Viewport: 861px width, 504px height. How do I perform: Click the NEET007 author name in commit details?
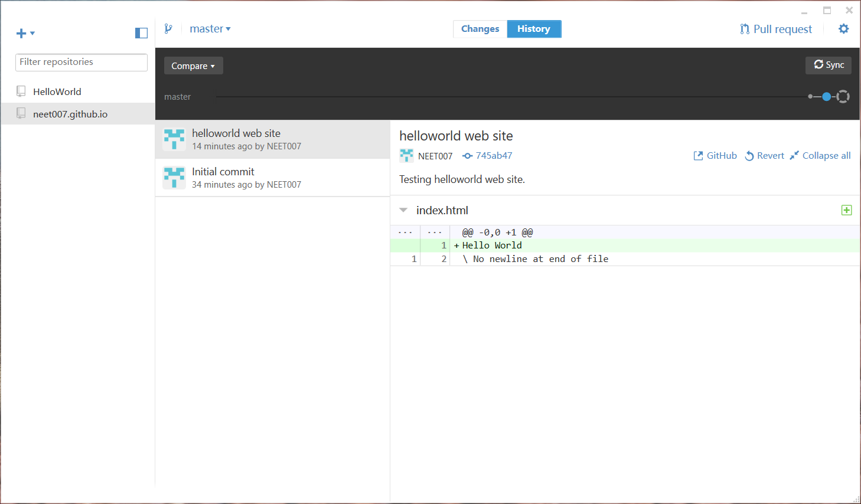coord(435,156)
